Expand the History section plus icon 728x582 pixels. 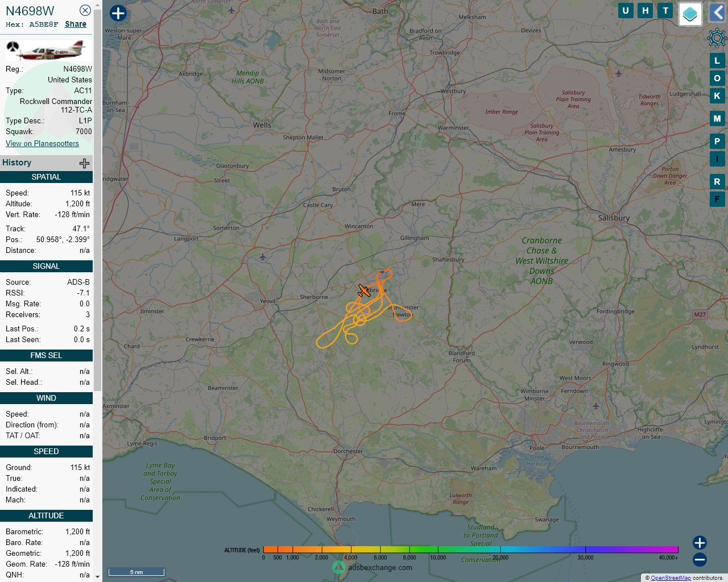84,163
